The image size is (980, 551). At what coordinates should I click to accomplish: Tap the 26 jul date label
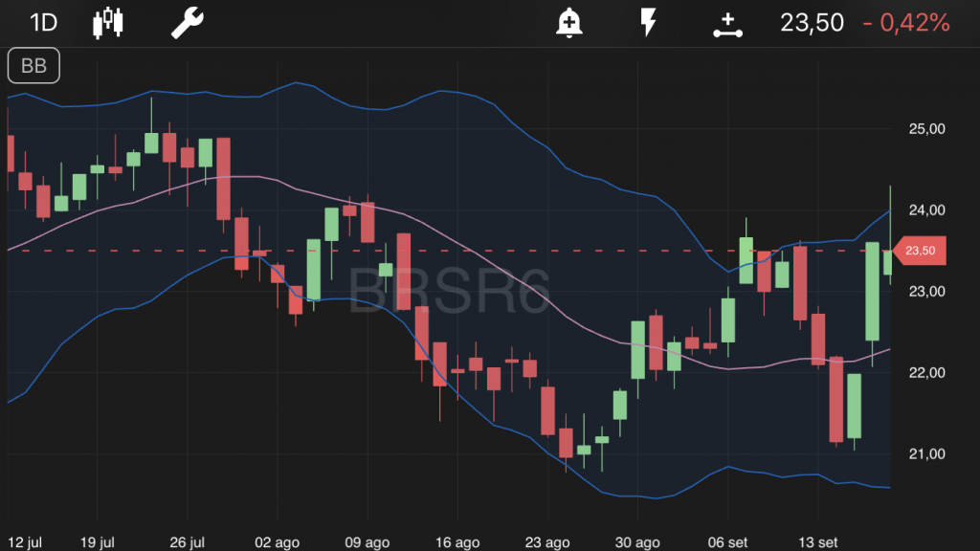pos(187,542)
